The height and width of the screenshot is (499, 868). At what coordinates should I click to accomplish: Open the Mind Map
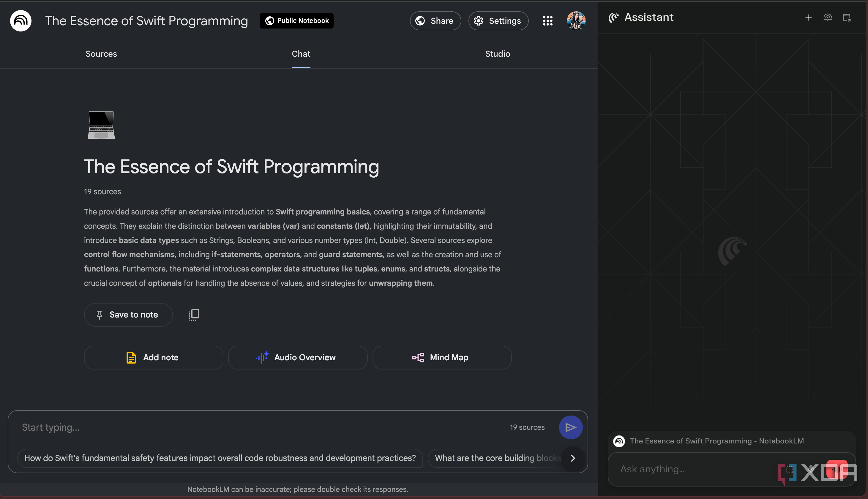click(442, 357)
